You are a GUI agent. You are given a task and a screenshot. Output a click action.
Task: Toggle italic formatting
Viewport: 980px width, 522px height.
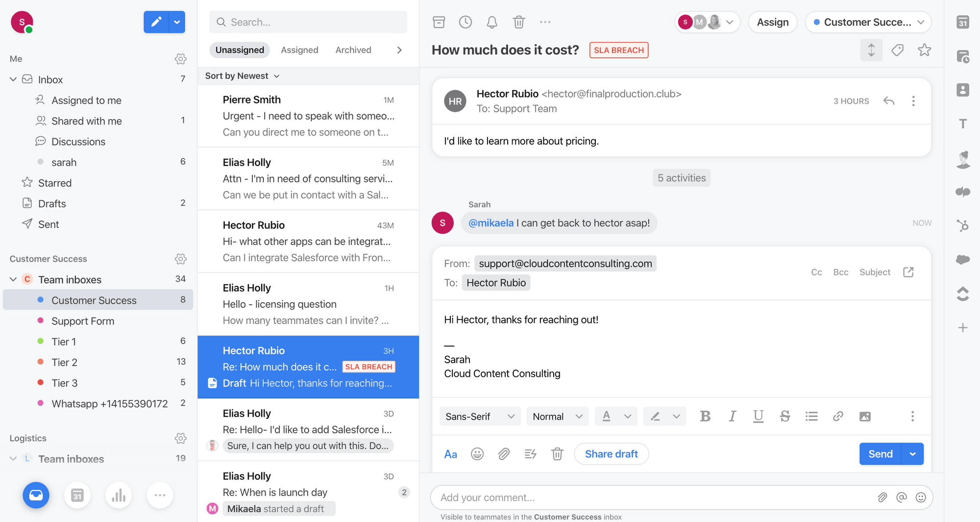[732, 416]
